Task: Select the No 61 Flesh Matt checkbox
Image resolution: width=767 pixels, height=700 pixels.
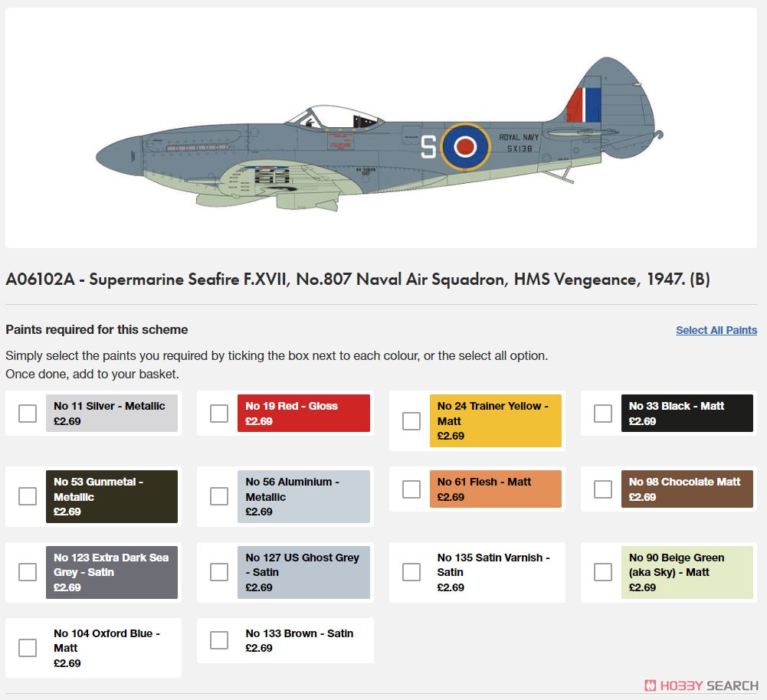Action: pyautogui.click(x=411, y=489)
